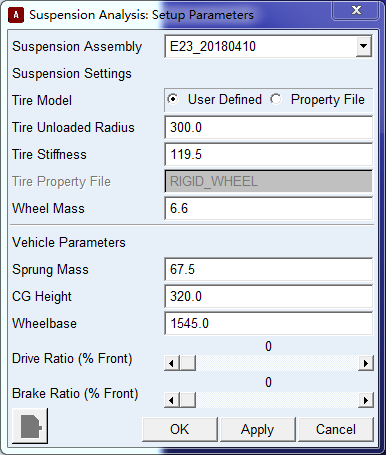
Task: Click the Tire Unloaded Radius field
Action: (269, 127)
